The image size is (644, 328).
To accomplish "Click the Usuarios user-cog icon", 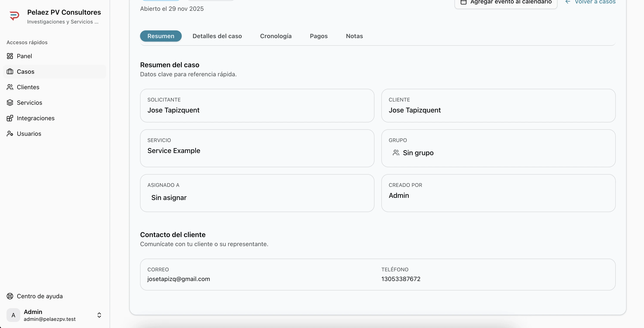I will [x=10, y=134].
